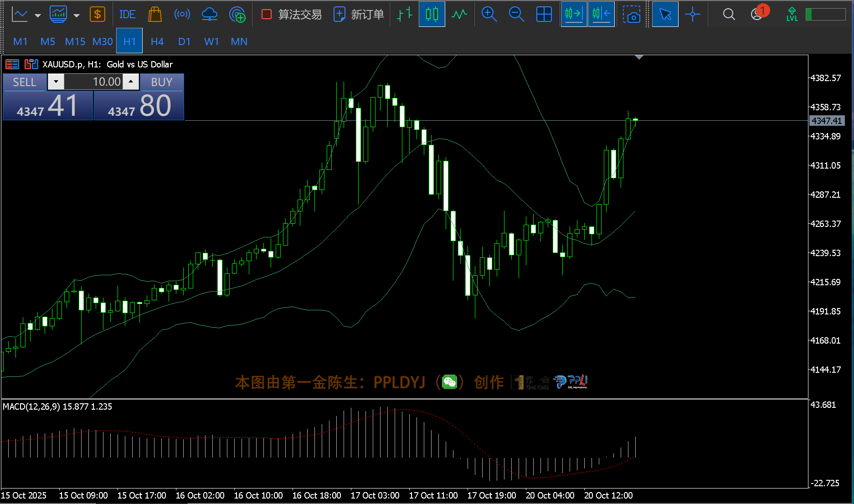Zoom out of the chart
The width and height of the screenshot is (854, 504).
pos(516,15)
